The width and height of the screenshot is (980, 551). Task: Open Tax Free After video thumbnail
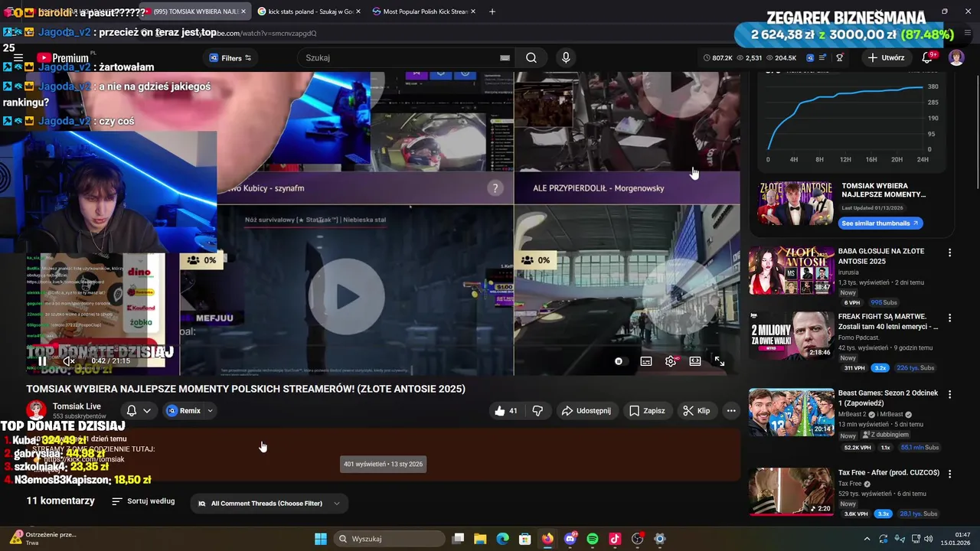click(x=791, y=491)
